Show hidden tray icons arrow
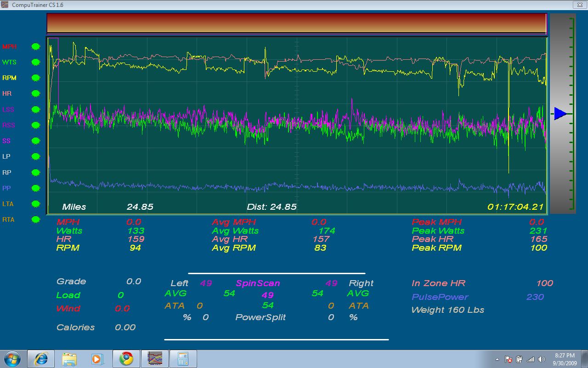The image size is (588, 368). point(498,359)
